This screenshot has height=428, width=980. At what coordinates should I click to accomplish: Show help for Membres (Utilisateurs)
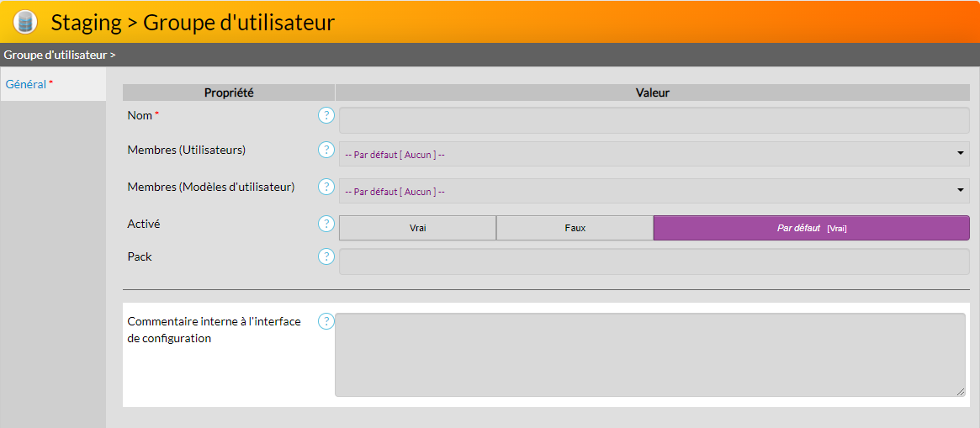(326, 150)
